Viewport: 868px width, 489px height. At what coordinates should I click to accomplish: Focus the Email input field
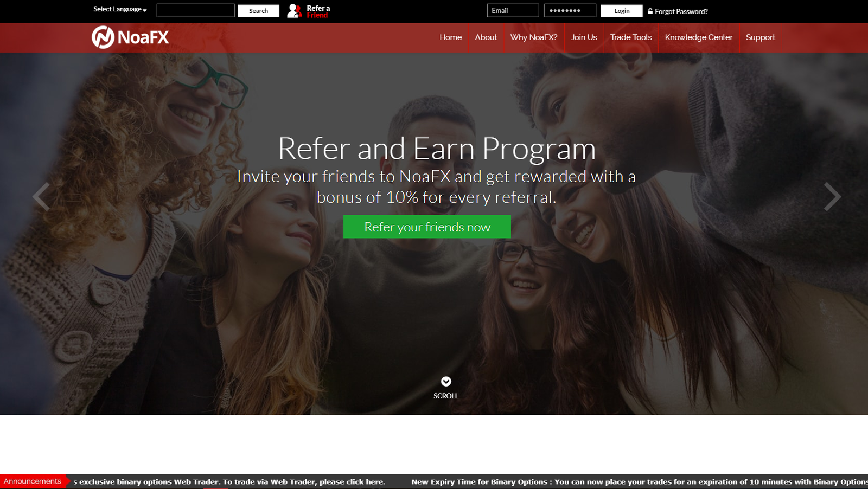coord(513,11)
